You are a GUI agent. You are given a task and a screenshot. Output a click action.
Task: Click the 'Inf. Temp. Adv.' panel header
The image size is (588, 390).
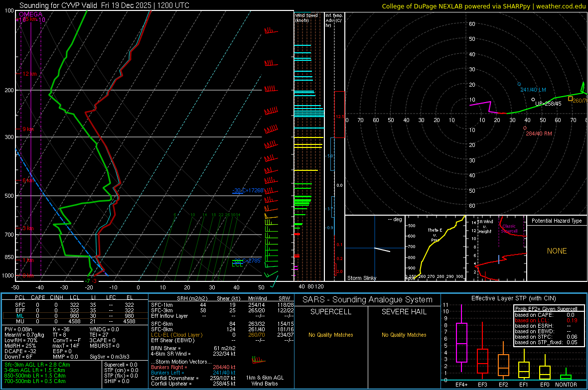tap(334, 20)
